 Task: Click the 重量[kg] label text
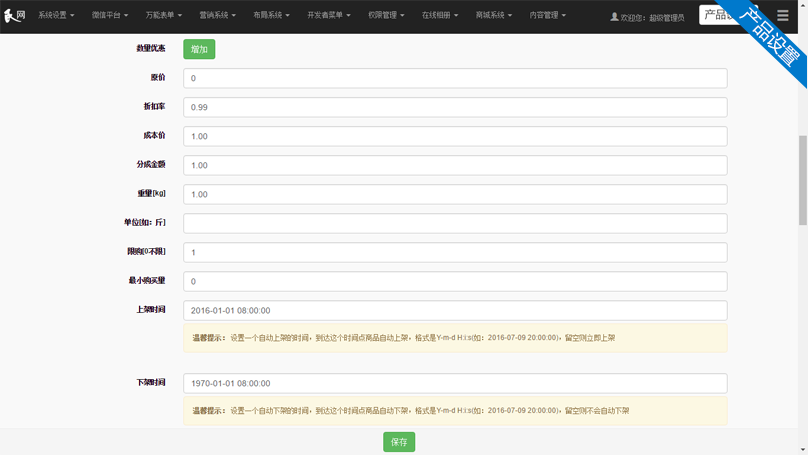(x=151, y=193)
